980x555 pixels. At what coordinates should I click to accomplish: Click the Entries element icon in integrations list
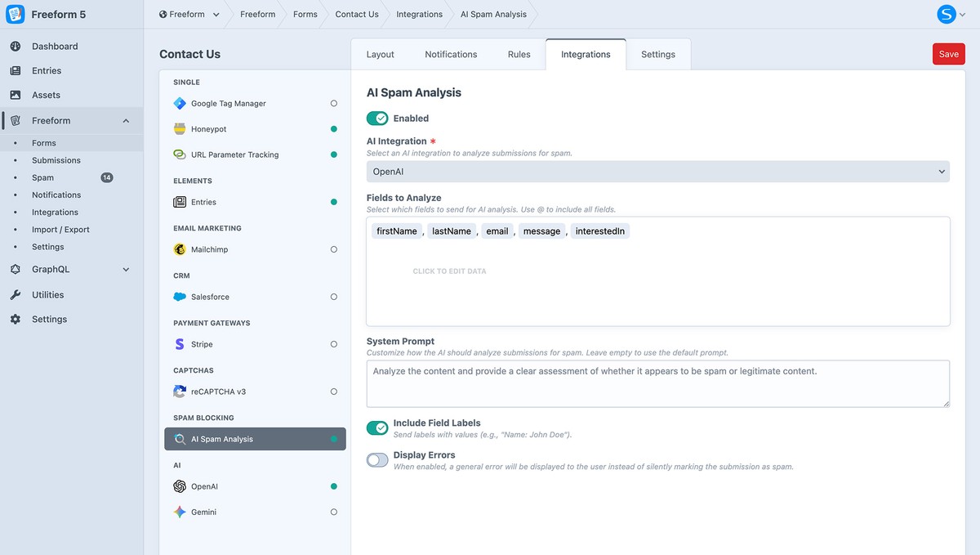click(x=180, y=202)
